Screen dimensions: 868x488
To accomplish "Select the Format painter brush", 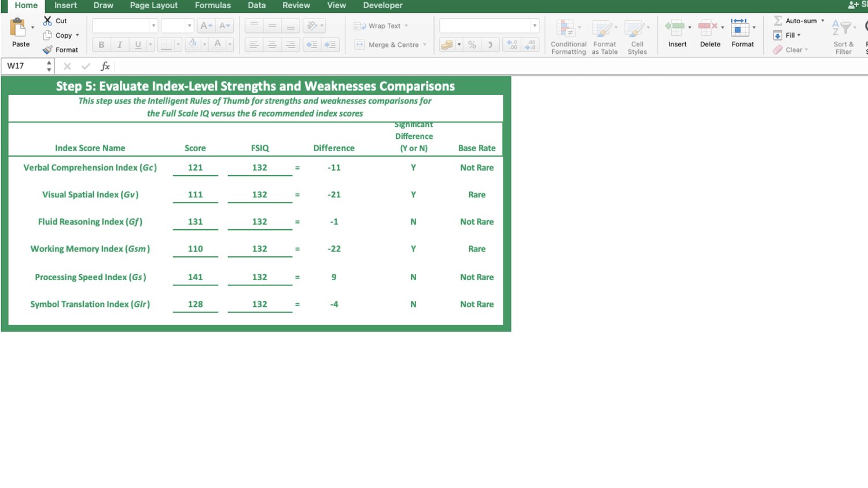I will [47, 50].
